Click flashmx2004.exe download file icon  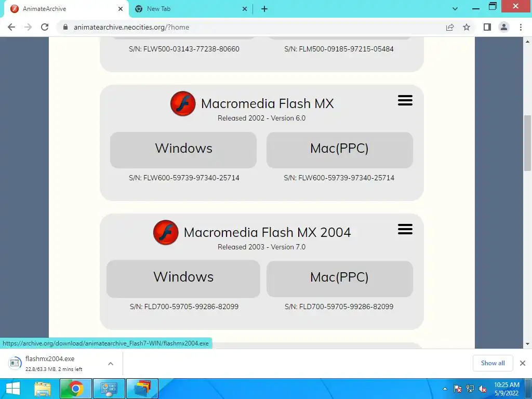(15, 363)
